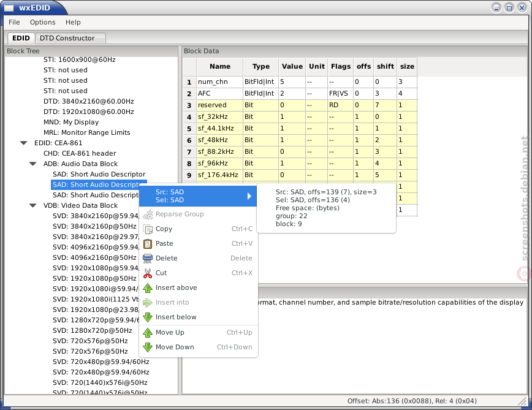Click the Value column header
532x410 pixels.
pos(292,66)
